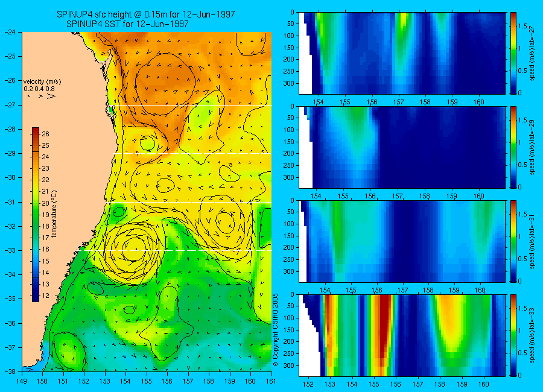The image size is (543, 392).
Task: Click the '150' longitude tick under the SST map
Action: click(x=43, y=382)
